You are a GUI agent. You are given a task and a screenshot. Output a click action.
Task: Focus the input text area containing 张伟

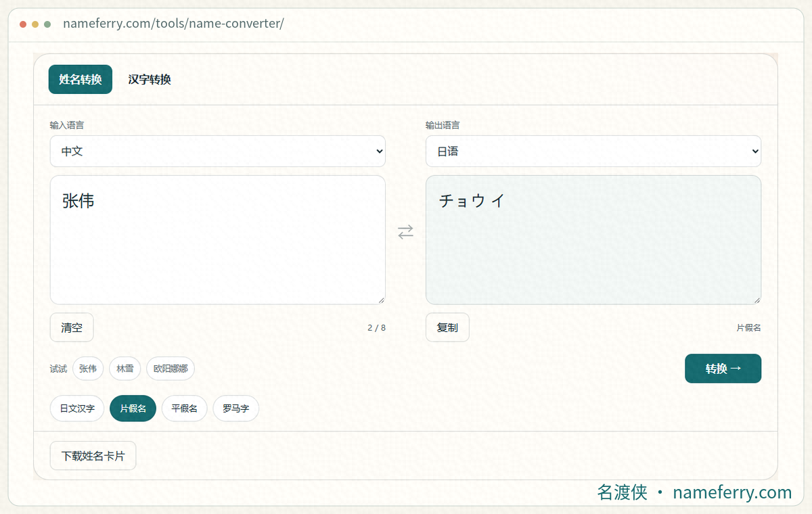pos(218,240)
